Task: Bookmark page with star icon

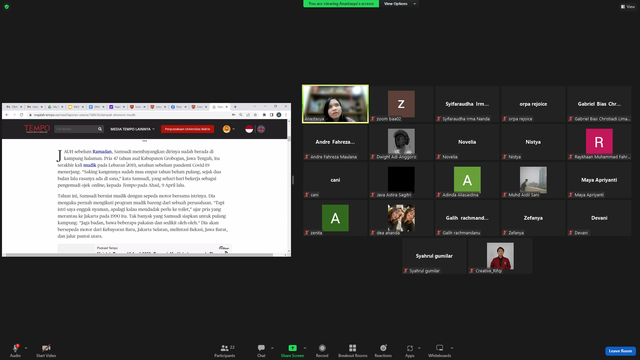Action: click(256, 115)
